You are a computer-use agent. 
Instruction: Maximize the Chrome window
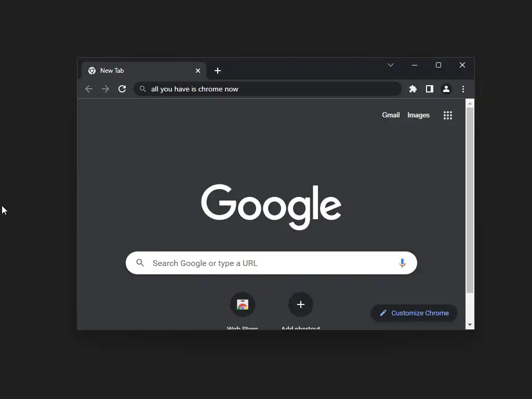[438, 65]
